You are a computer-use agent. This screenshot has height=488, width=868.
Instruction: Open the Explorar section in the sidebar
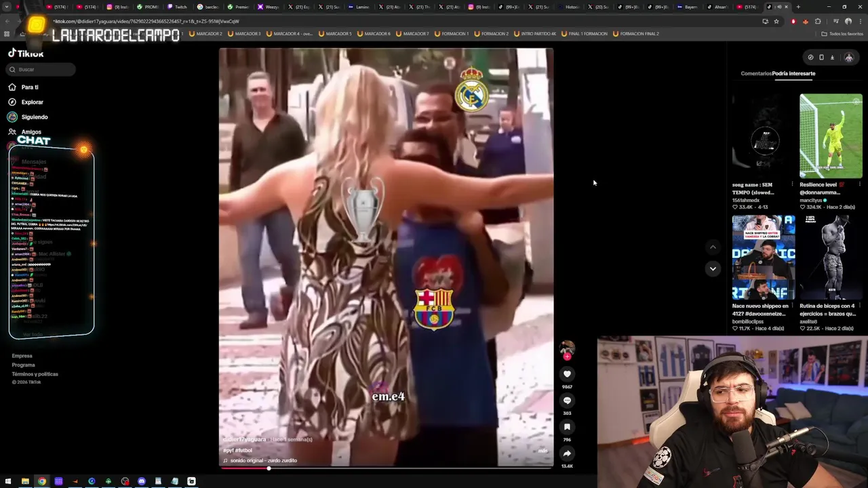[x=32, y=102]
